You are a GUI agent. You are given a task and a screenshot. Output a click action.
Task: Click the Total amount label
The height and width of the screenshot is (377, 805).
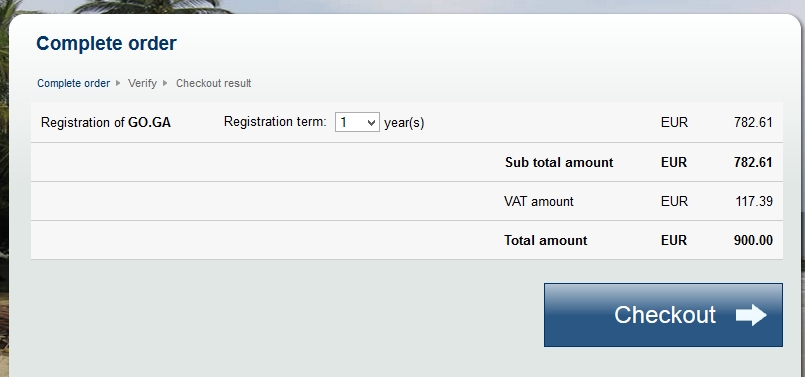click(x=546, y=240)
